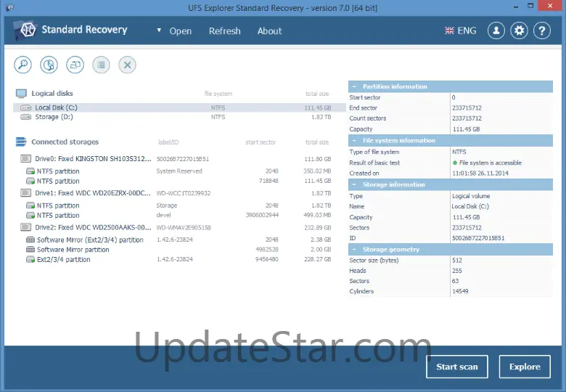Image resolution: width=566 pixels, height=392 pixels.
Task: Click the UK flag language icon
Action: tap(449, 30)
